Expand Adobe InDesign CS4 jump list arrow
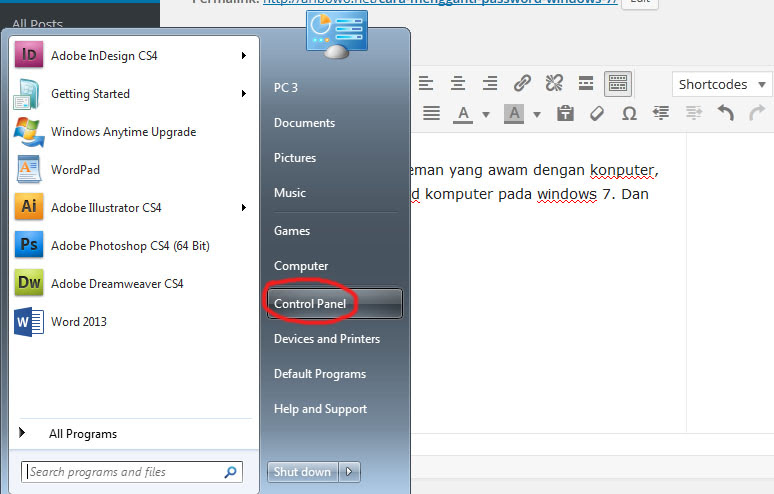 tap(244, 56)
